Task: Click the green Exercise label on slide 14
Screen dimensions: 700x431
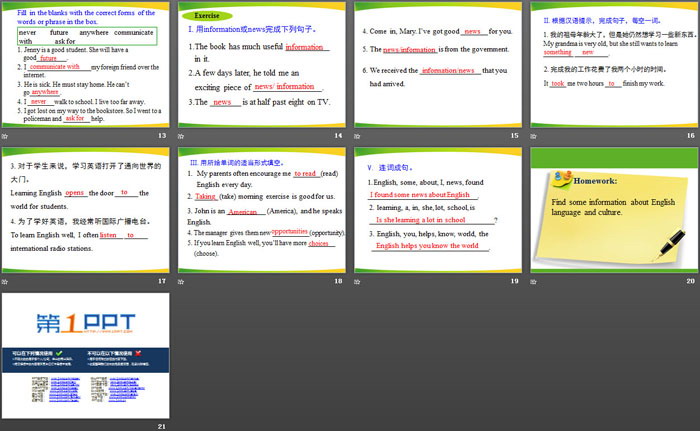Action: [208, 17]
